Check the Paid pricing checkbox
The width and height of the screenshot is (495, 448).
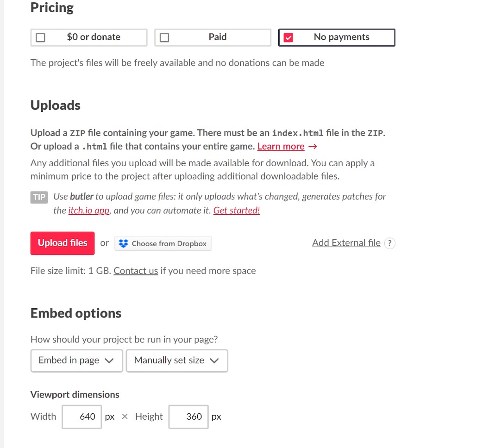(x=164, y=37)
